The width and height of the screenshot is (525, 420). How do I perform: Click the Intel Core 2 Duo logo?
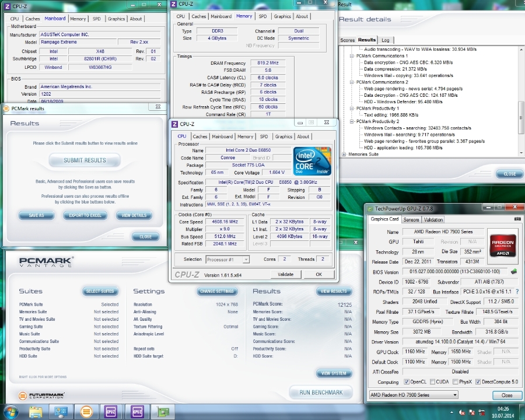coord(312,161)
